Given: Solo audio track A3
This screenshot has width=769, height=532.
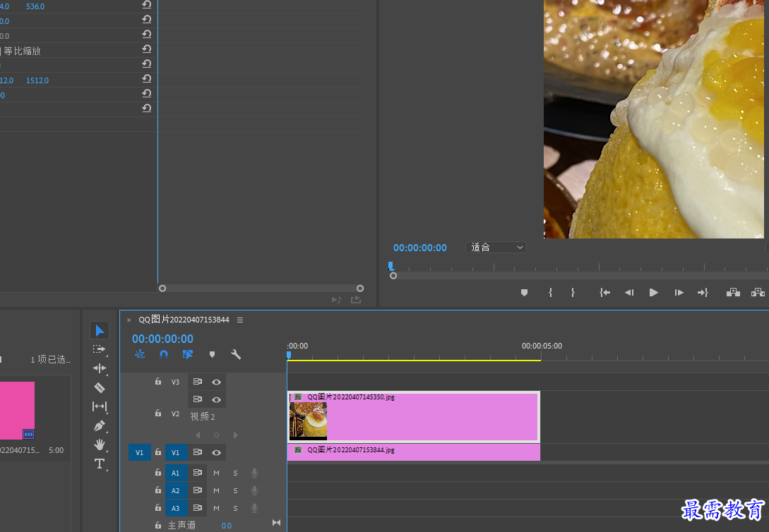Looking at the screenshot, I should pos(235,509).
